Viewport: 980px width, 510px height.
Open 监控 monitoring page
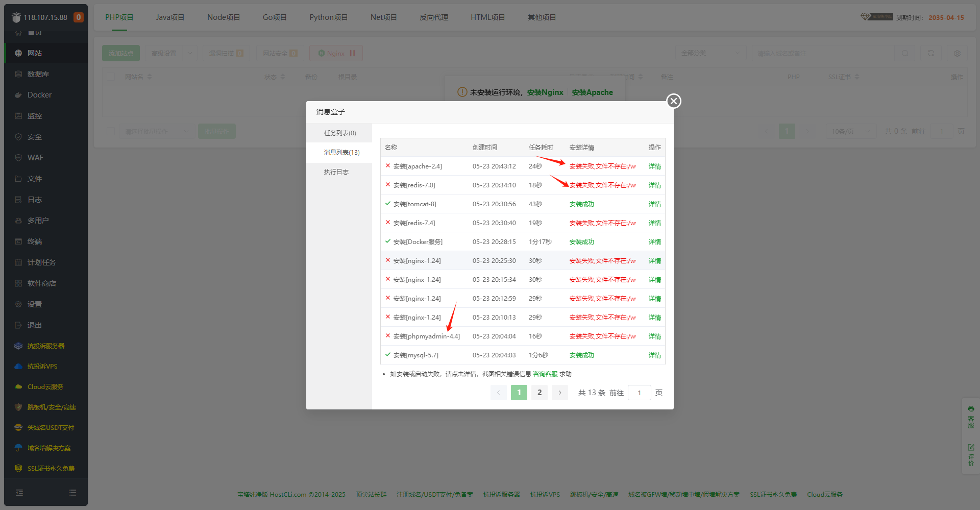[46, 116]
